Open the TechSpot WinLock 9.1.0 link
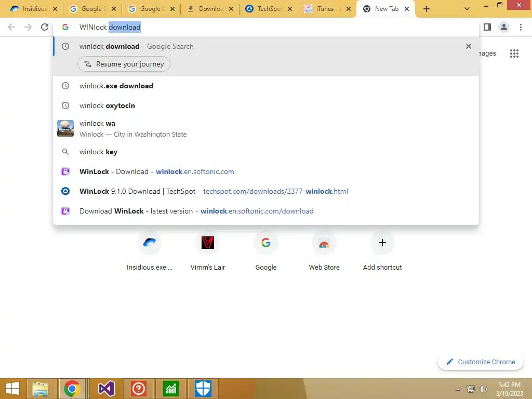Screen dimensions: 532x399 click(x=266, y=191)
